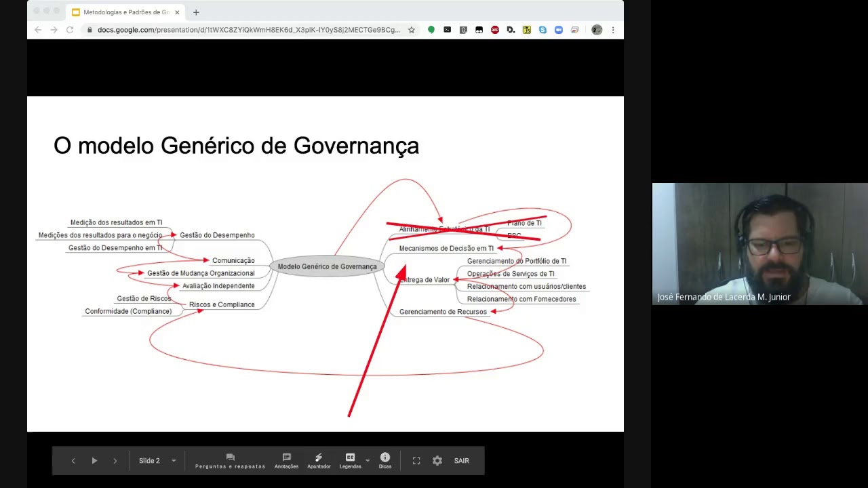Click 'Conformidade (Compliance)' node text

click(x=128, y=311)
